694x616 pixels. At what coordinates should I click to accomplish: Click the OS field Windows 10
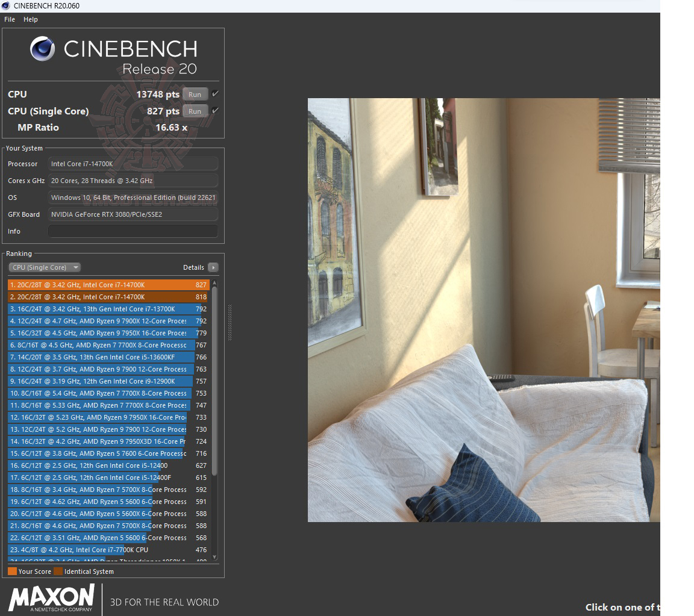coord(133,198)
